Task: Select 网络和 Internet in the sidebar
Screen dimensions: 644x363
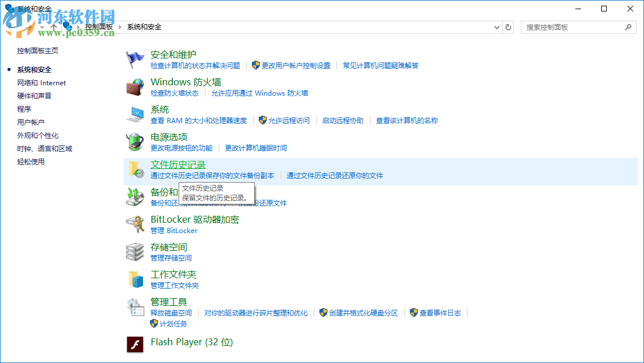Action: [x=41, y=82]
